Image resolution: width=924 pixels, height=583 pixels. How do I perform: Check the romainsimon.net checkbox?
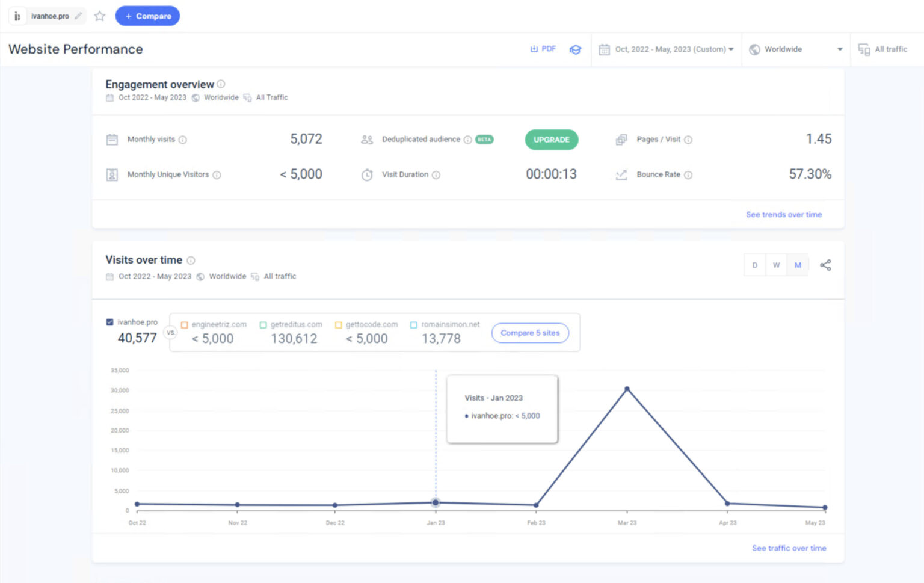413,324
